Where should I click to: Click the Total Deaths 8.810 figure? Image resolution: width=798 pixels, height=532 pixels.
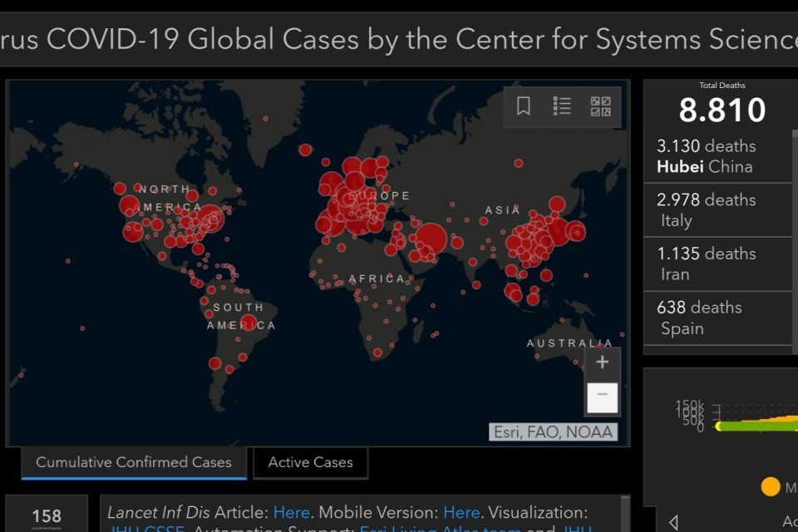722,110
